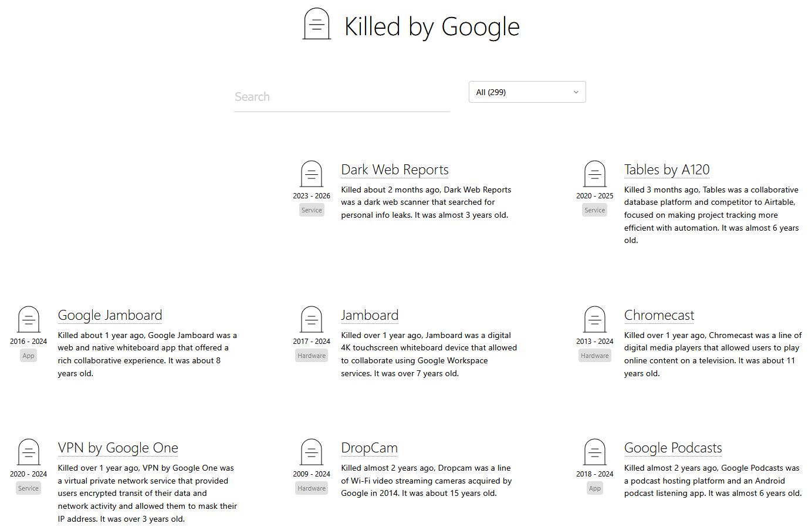Viewport: 812px width, 527px height.
Task: Open the Google Podcasts link
Action: coord(673,448)
